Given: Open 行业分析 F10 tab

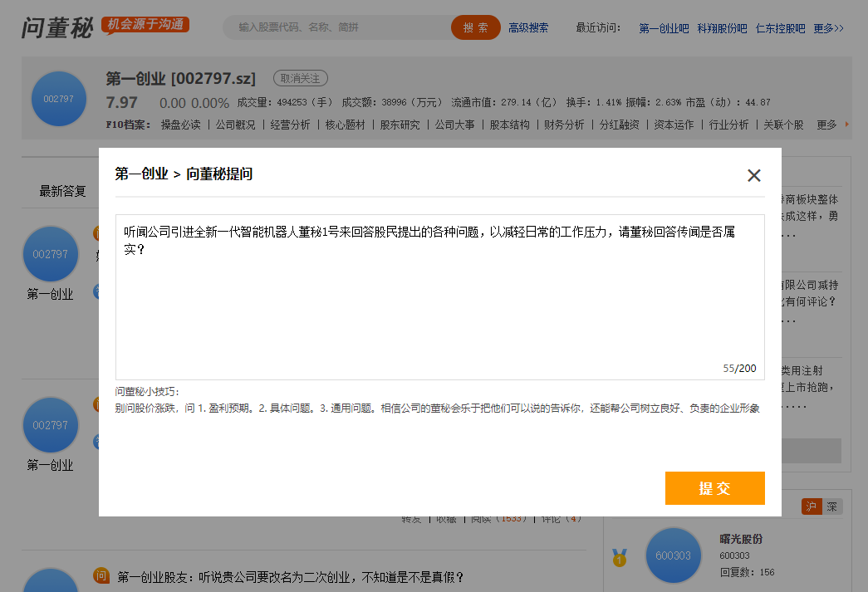Looking at the screenshot, I should [x=728, y=125].
